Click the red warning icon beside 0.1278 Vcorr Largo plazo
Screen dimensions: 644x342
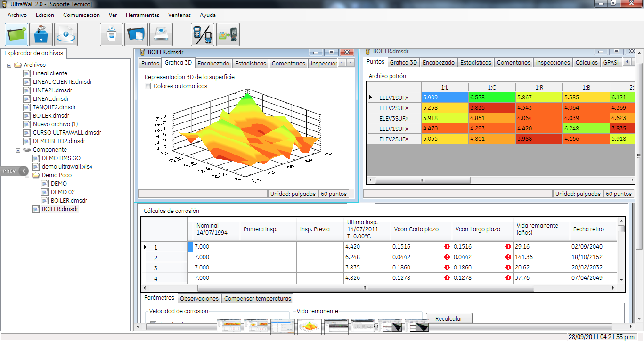[x=508, y=278]
